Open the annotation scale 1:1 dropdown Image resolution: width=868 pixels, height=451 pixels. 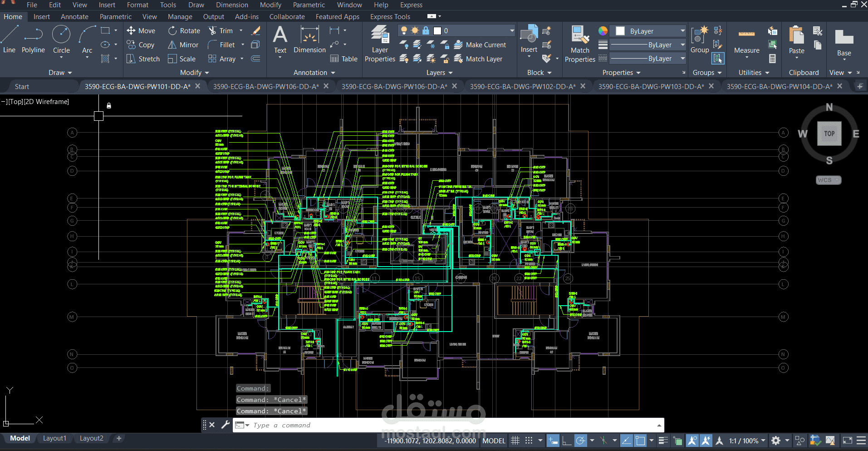[x=747, y=441]
